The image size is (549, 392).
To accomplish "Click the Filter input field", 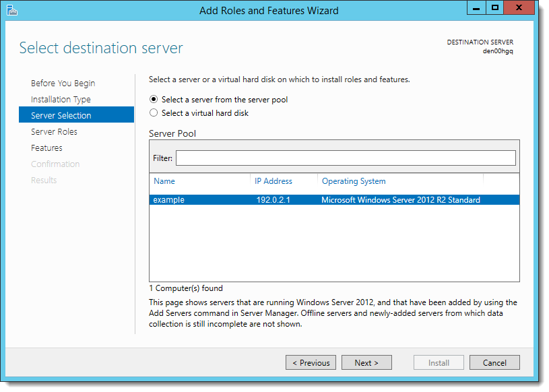I will tap(346, 158).
